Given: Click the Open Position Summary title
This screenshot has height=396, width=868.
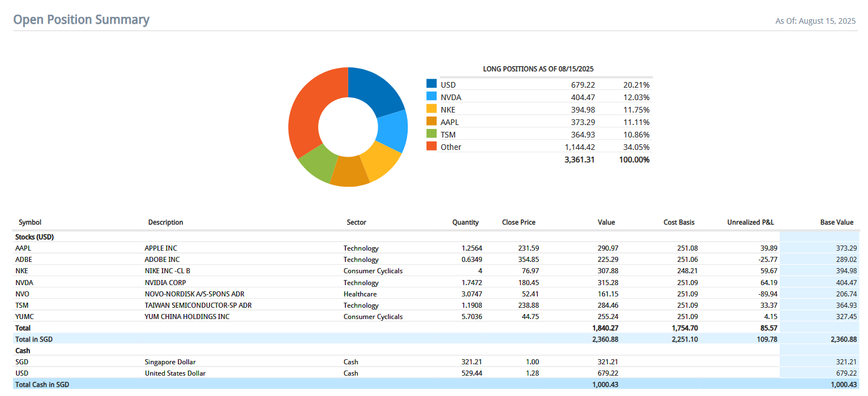Looking at the screenshot, I should 81,20.
